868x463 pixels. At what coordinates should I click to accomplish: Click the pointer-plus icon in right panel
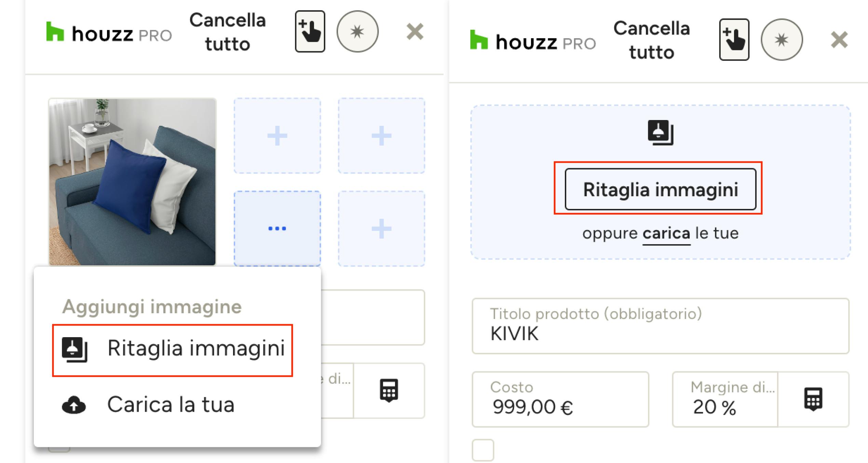pos(734,40)
